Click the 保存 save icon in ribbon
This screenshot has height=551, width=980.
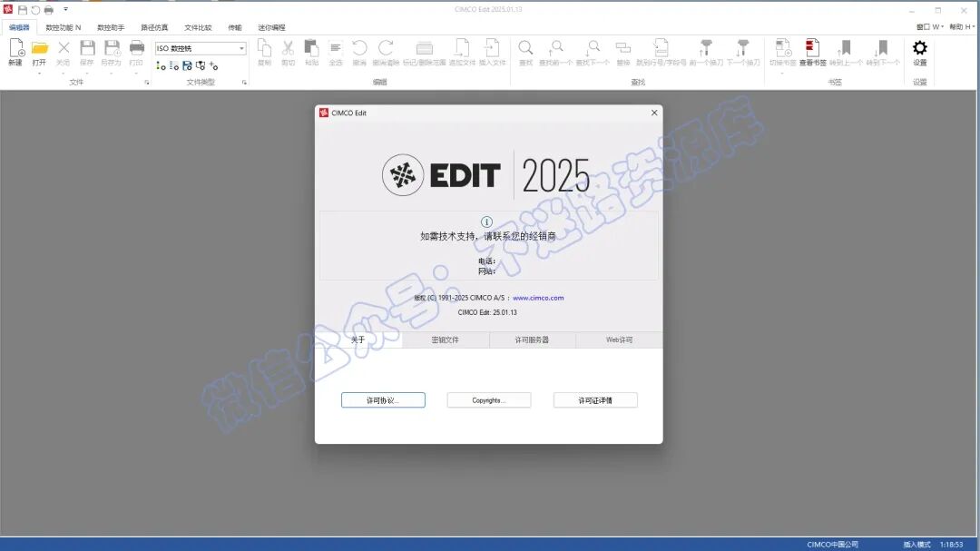(x=87, y=48)
